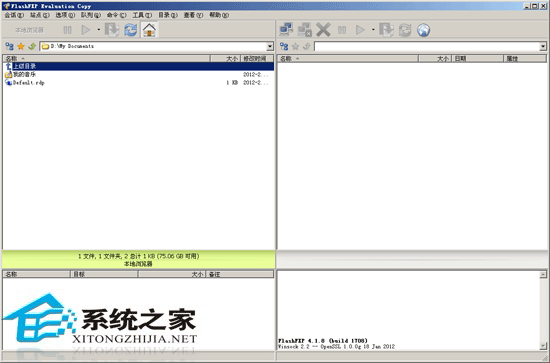Click the home switch-to-local-browser icon

point(149,30)
